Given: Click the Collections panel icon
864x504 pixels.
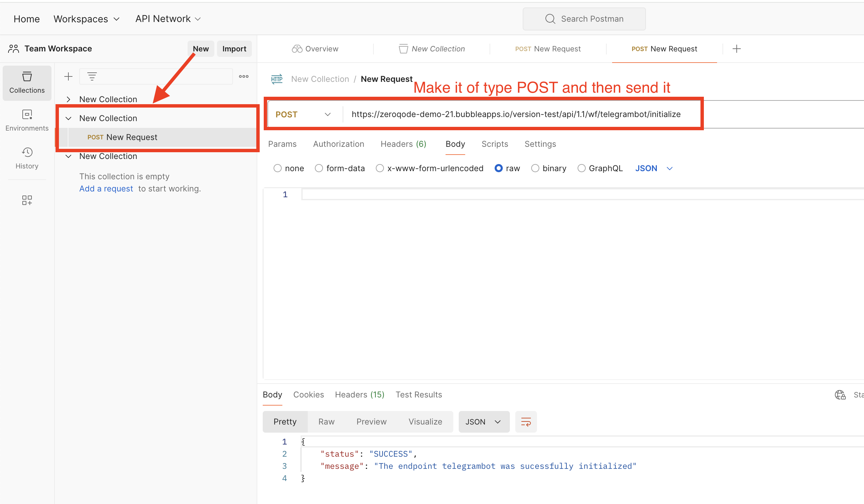Looking at the screenshot, I should [27, 82].
